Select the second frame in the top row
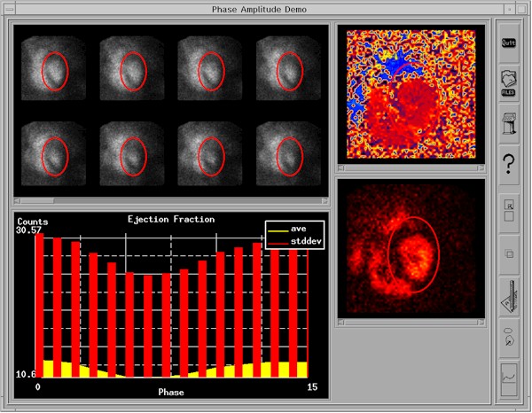 click(132, 68)
